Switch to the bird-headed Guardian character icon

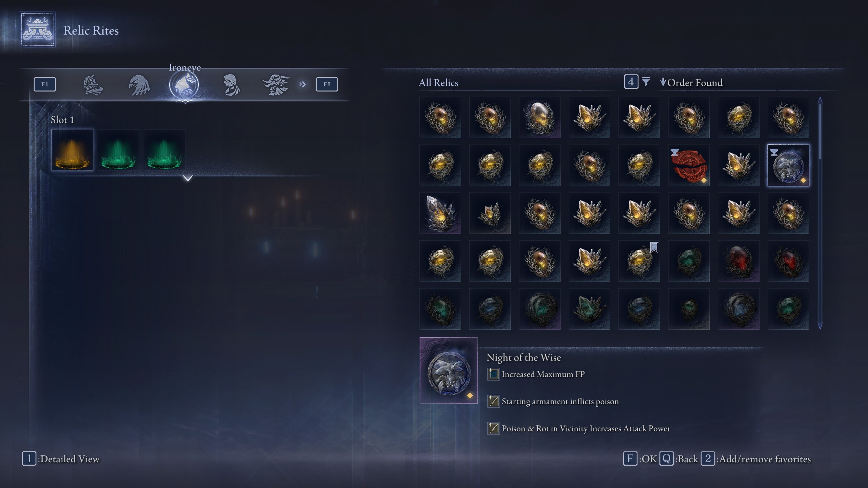coord(139,85)
